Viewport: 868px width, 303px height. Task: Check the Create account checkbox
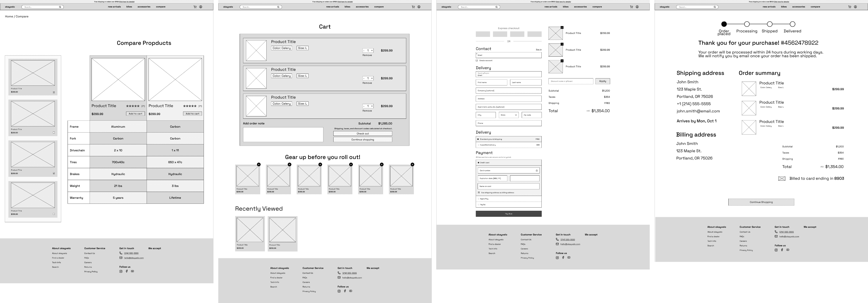click(x=477, y=61)
